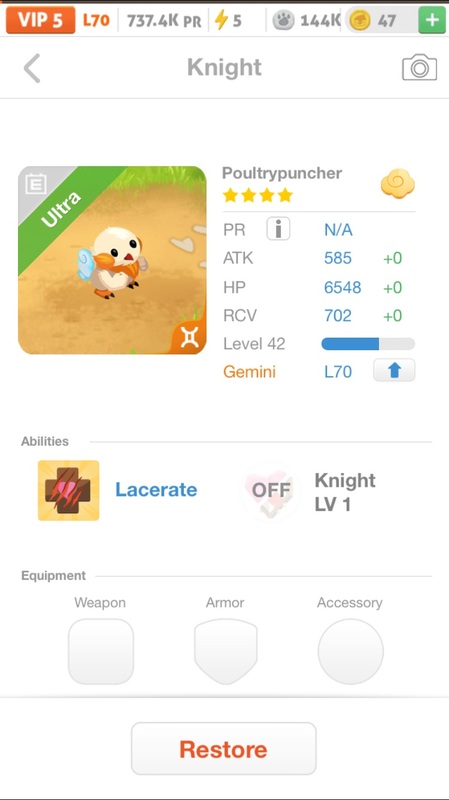Raise Gemini level with blue arrow button
This screenshot has width=449, height=800.
tap(394, 370)
